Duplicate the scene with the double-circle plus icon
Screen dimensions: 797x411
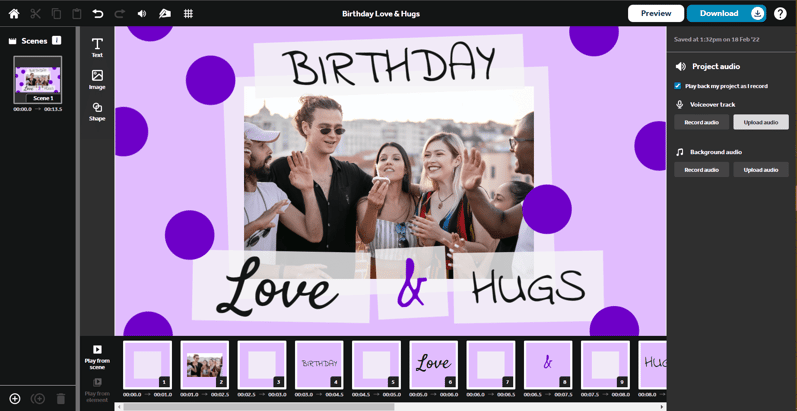pos(38,399)
